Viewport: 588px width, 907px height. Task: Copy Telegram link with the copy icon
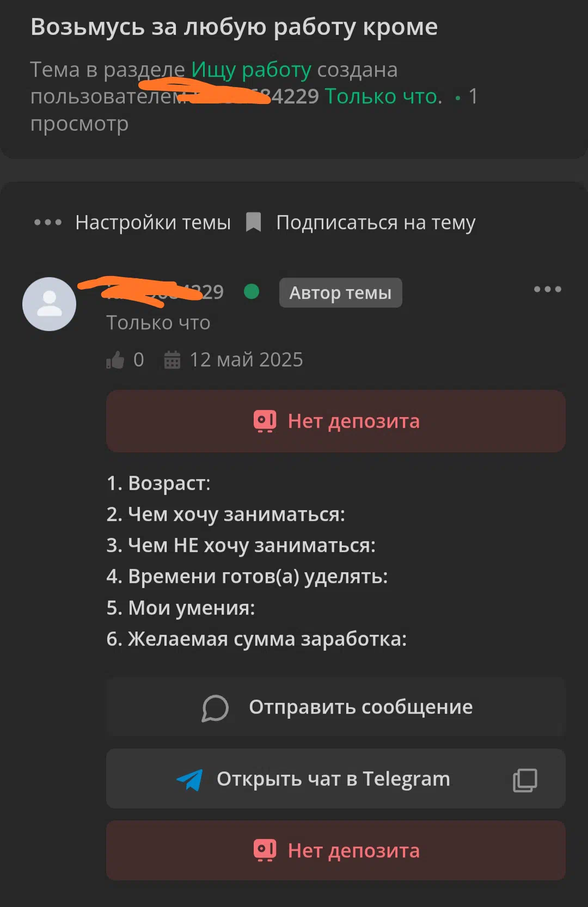click(525, 780)
